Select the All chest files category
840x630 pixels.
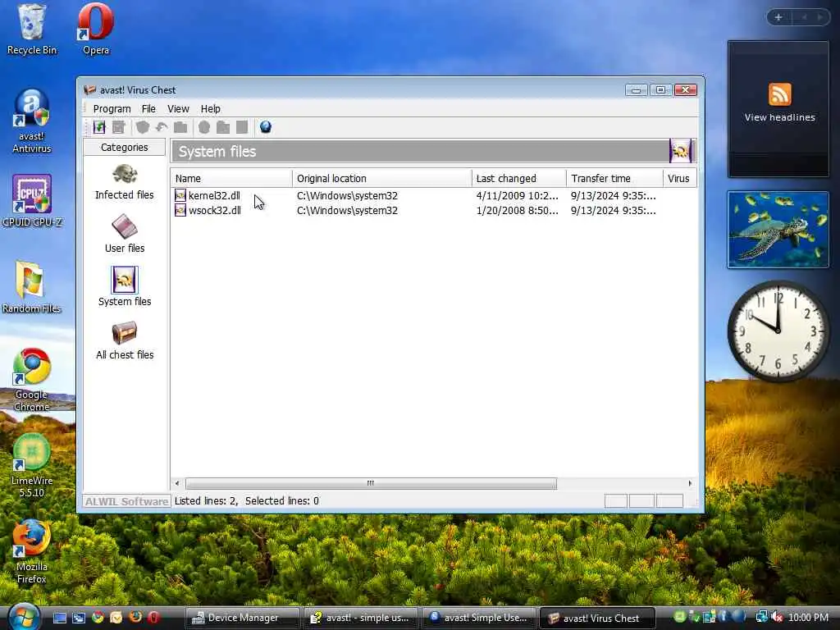coord(125,341)
